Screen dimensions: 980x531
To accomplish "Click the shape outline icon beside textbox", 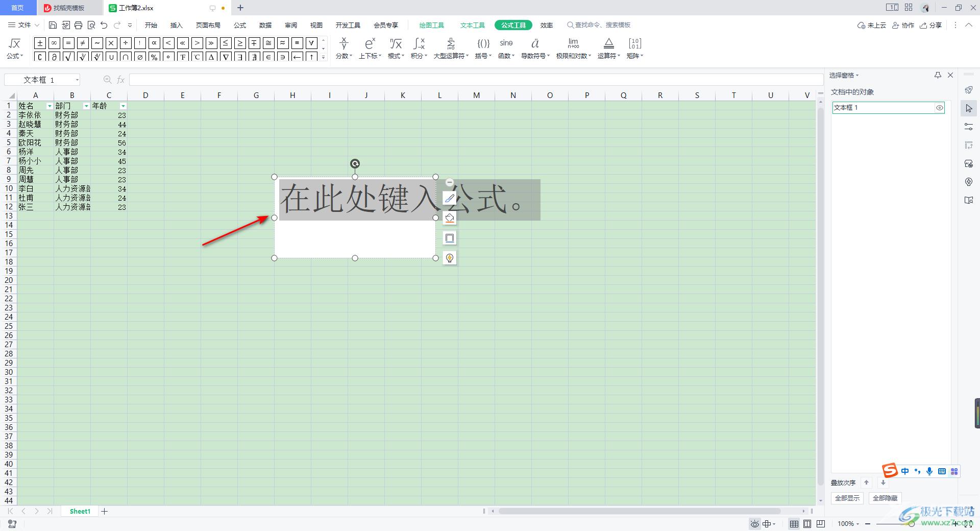I will pyautogui.click(x=450, y=238).
